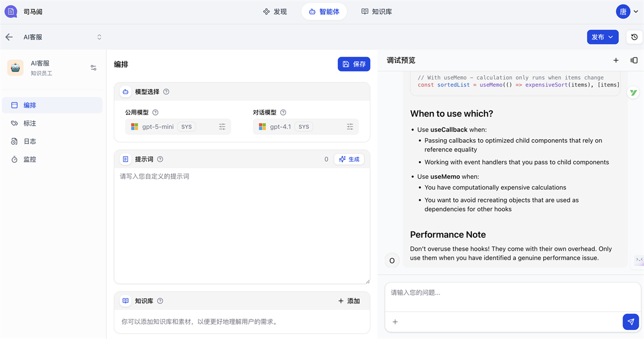The width and height of the screenshot is (644, 339).
Task: Click the back arrow next to AI客服
Action: point(9,37)
